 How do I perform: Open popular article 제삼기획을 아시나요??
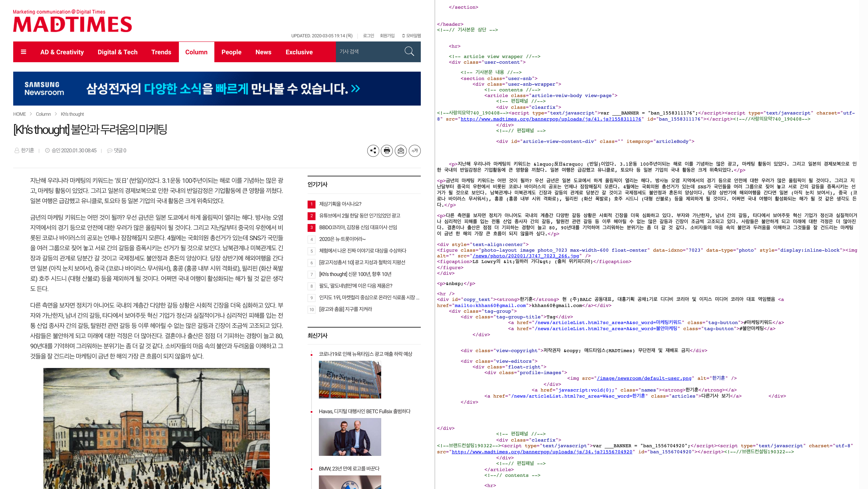tap(340, 204)
